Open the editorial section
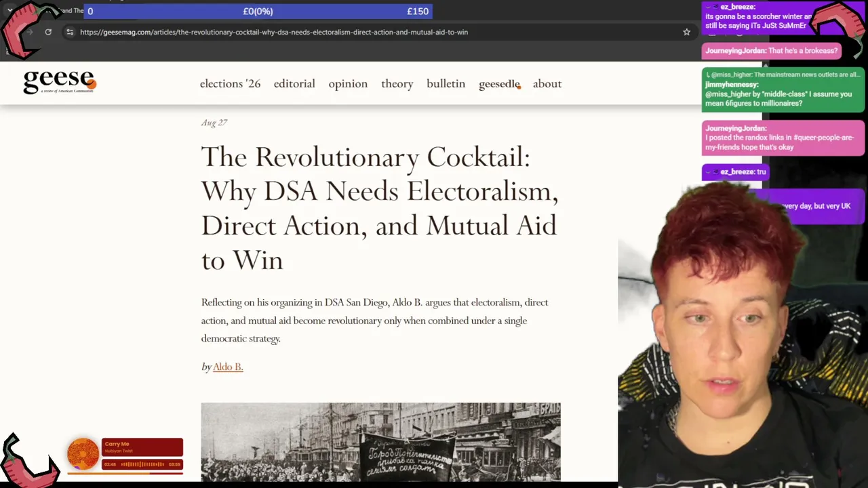 click(x=294, y=83)
